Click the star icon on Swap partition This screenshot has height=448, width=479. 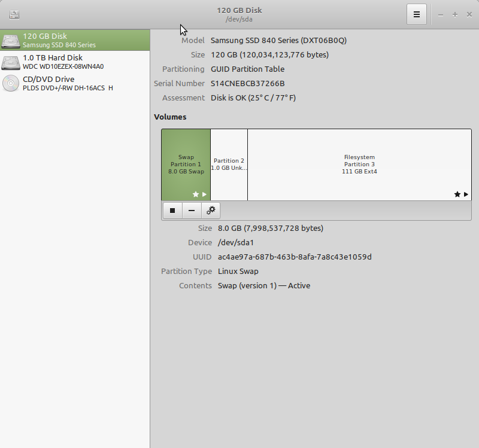coord(195,194)
